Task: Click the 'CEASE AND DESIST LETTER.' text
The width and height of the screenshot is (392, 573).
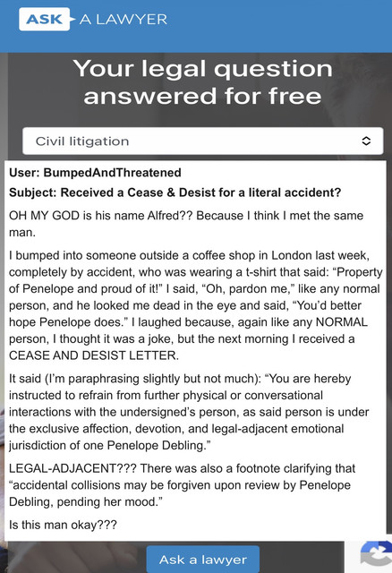Action: 94,355
